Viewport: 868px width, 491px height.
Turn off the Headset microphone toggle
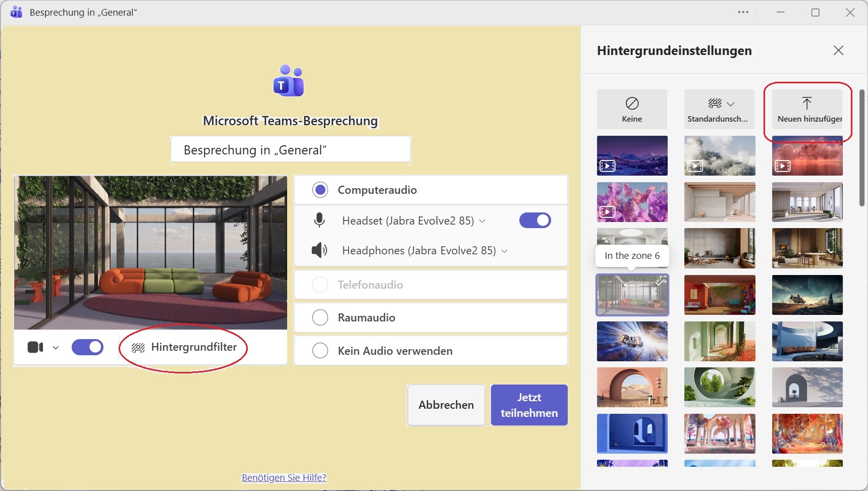click(536, 220)
